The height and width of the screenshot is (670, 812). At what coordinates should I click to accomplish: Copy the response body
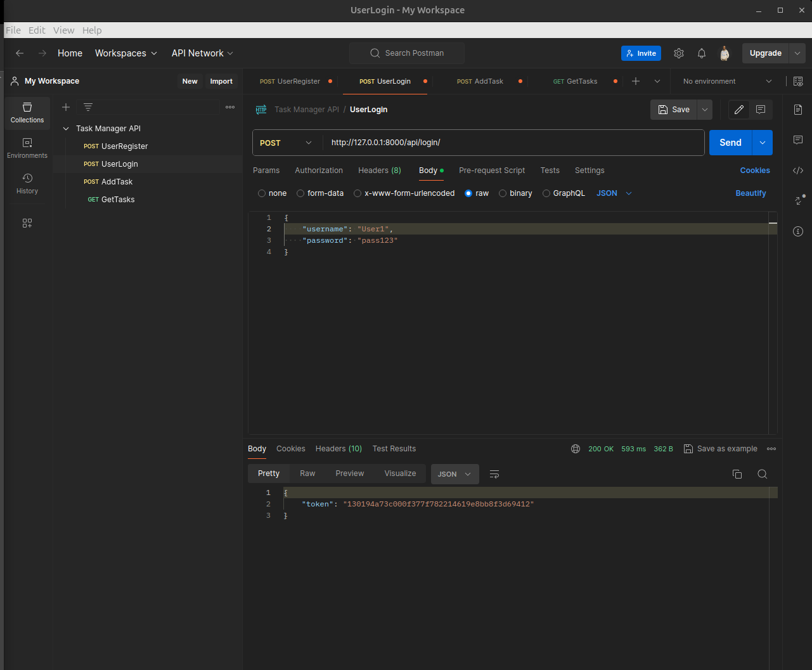point(737,474)
